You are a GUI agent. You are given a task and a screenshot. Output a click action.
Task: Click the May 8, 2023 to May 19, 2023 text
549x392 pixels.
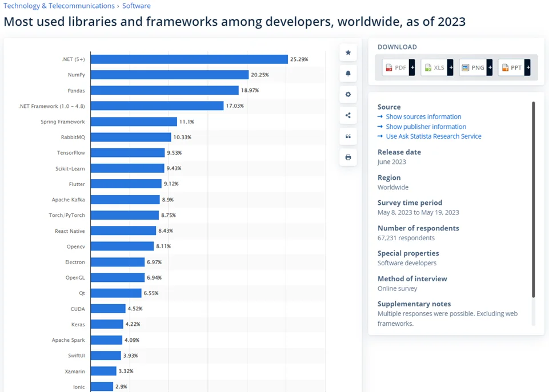pos(418,212)
